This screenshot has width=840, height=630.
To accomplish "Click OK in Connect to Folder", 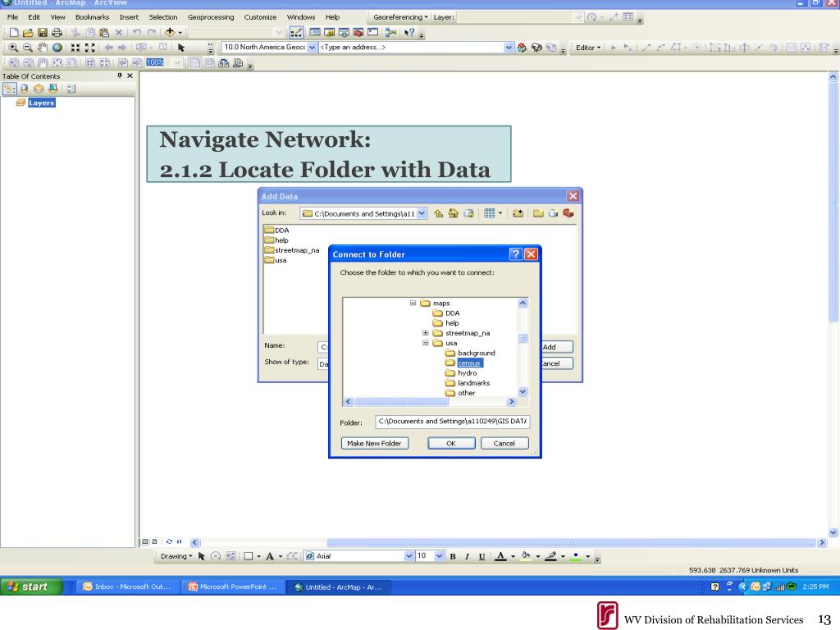I will pos(451,443).
